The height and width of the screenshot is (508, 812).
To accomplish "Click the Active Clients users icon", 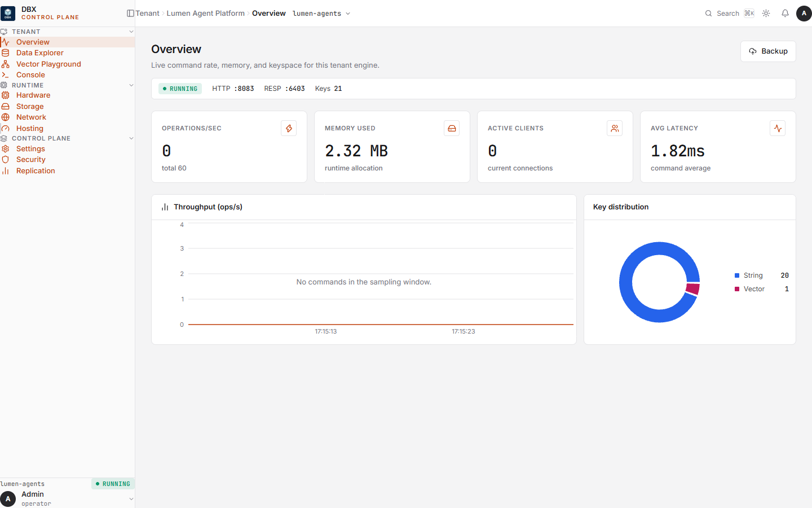I will pos(615,128).
